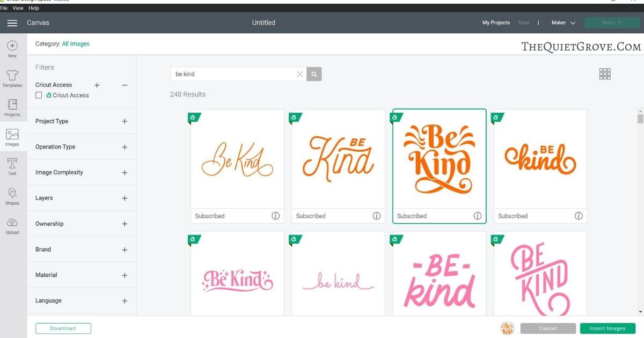Open the Help menu

click(34, 8)
